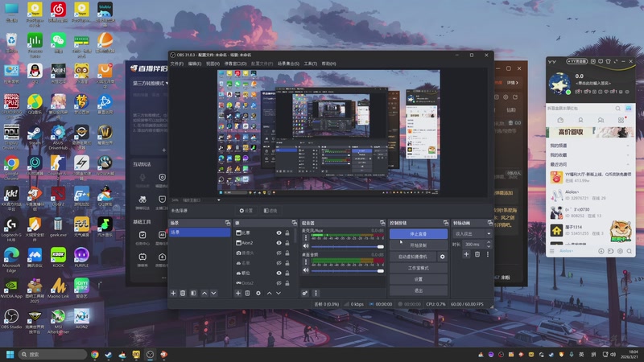The height and width of the screenshot is (362, 644).
Task: Toggle the lock on the Aion2 source
Action: click(287, 243)
